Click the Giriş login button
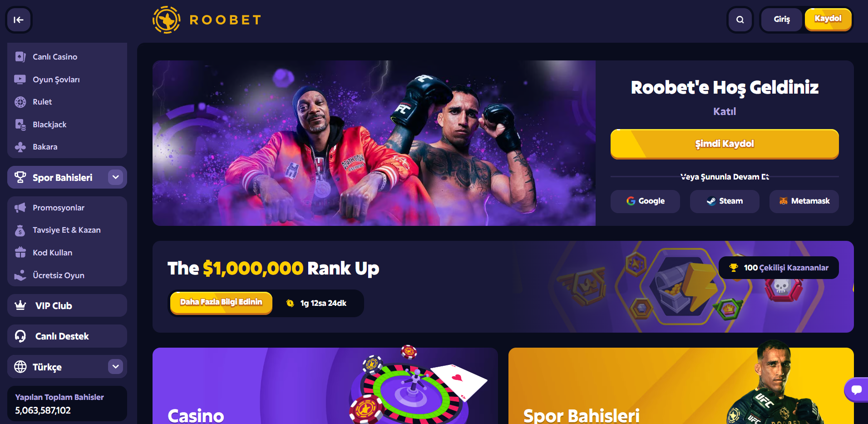Screen dimensions: 868x424 click(x=782, y=20)
